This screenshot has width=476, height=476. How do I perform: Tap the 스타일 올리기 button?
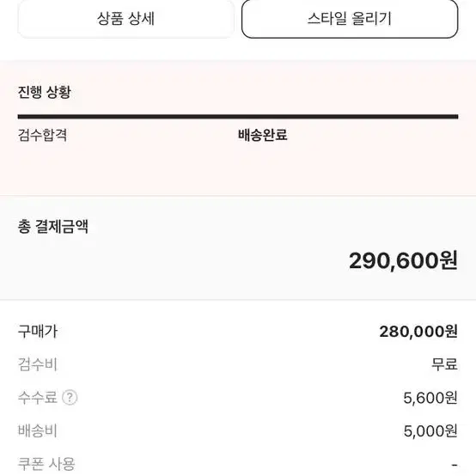click(x=350, y=19)
